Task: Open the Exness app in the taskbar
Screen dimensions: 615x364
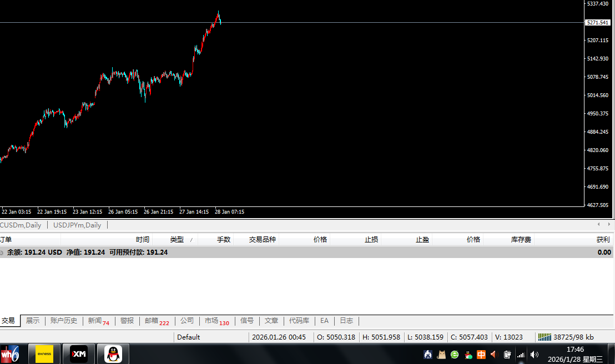Action: [44, 353]
